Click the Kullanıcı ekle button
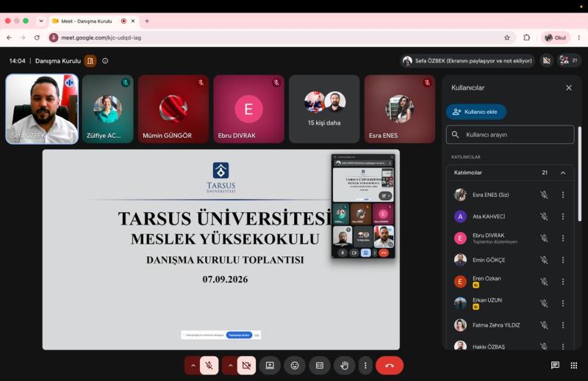The image size is (588, 381). coord(476,112)
